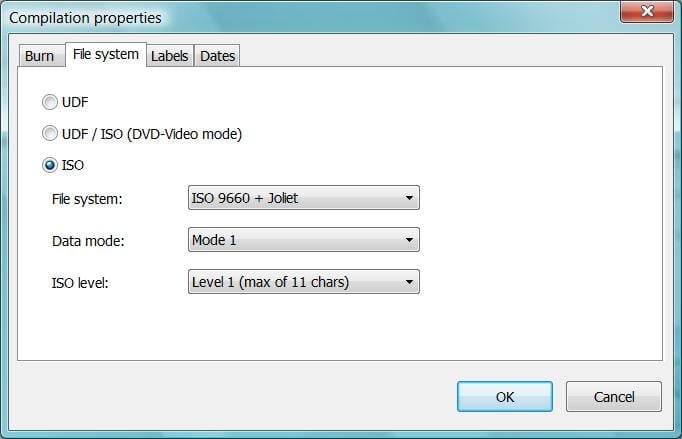The height and width of the screenshot is (439, 682).
Task: Click the arrow on the File system combo box
Action: click(x=409, y=198)
